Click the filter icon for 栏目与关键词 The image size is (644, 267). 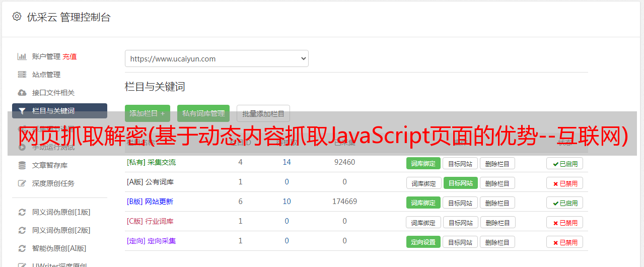tap(22, 111)
